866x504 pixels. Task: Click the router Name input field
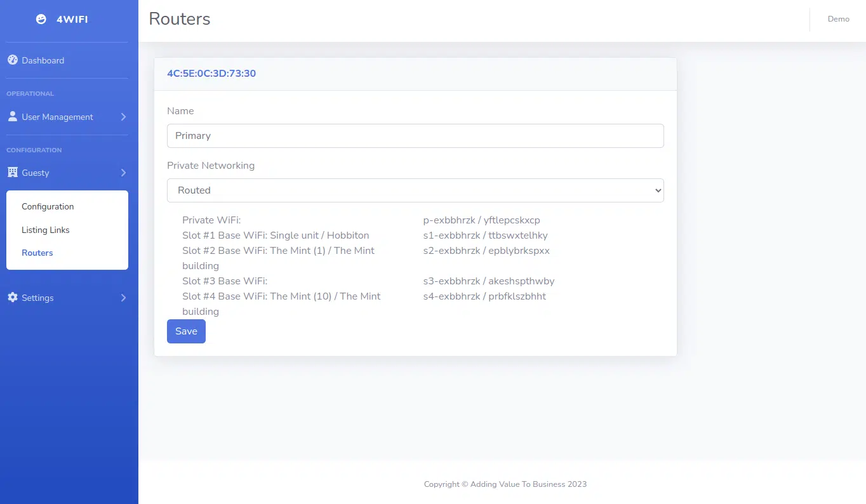click(x=415, y=136)
